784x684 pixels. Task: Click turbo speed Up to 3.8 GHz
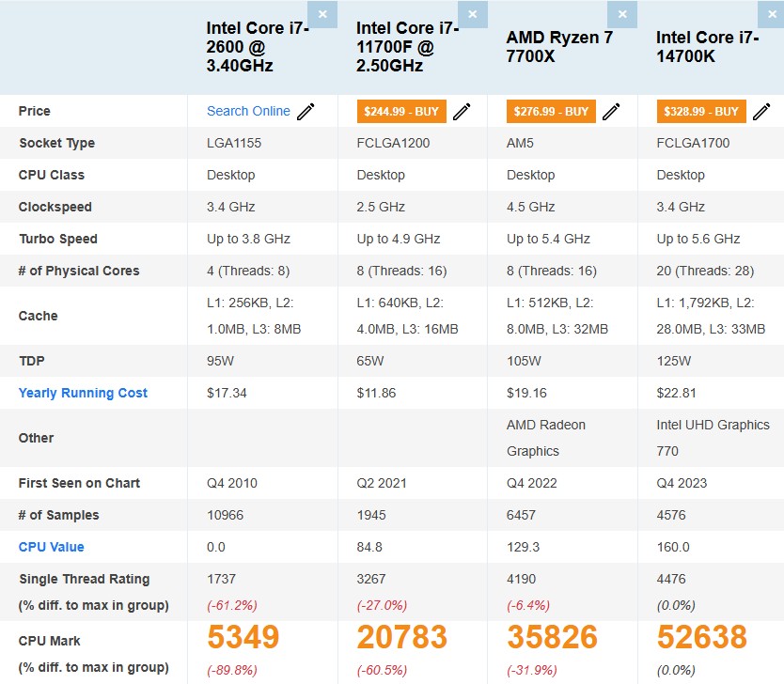click(x=248, y=239)
